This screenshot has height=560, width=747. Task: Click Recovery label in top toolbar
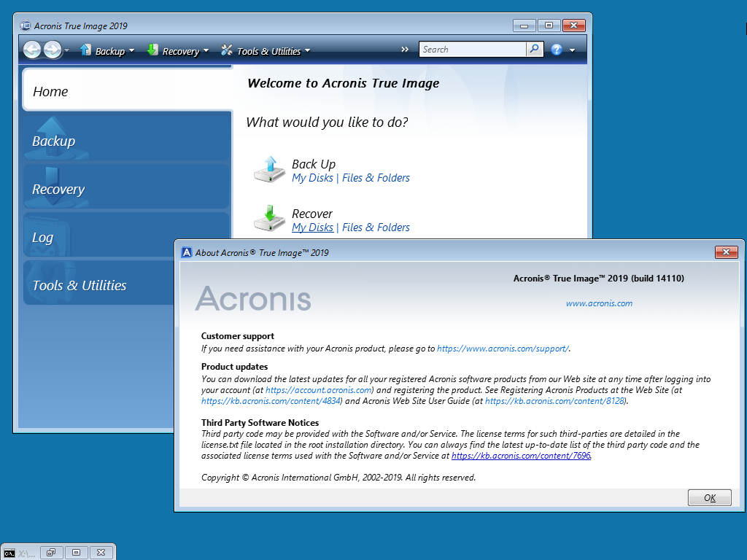(181, 51)
